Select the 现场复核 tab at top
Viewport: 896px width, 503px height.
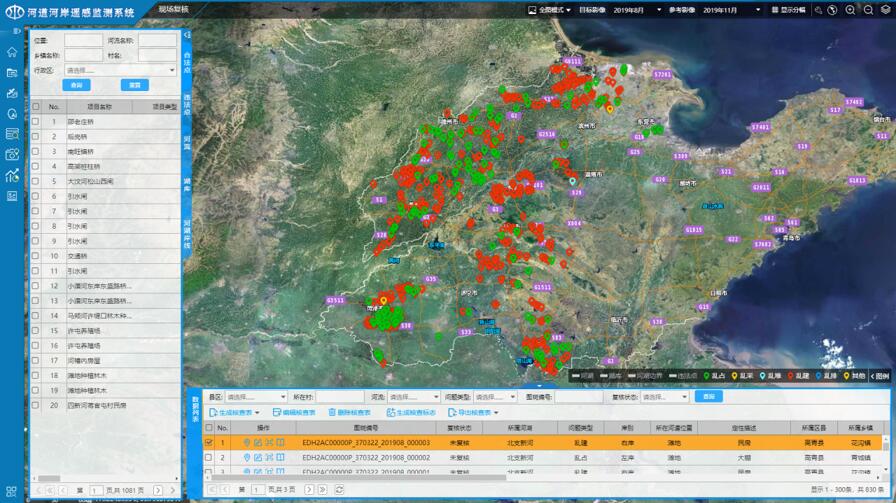click(173, 9)
